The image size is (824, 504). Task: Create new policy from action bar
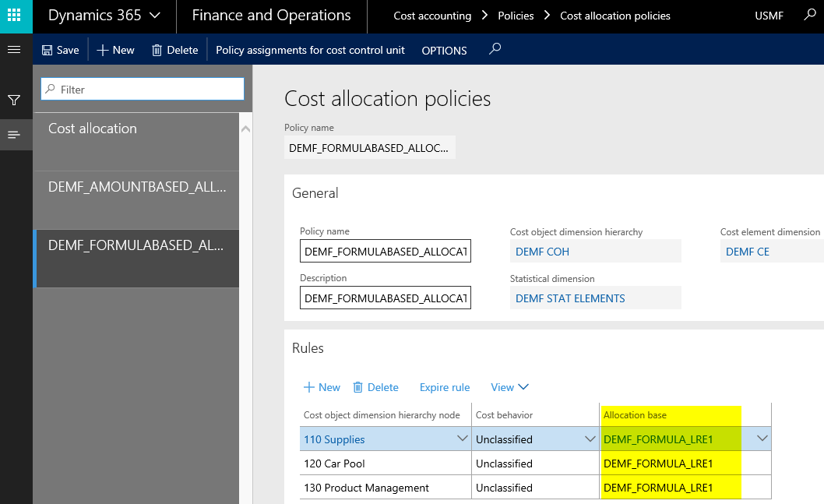[x=115, y=50]
